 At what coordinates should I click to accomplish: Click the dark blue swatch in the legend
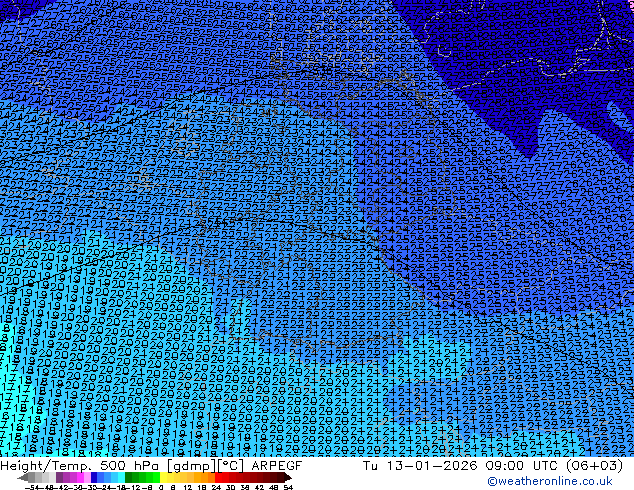point(94,477)
